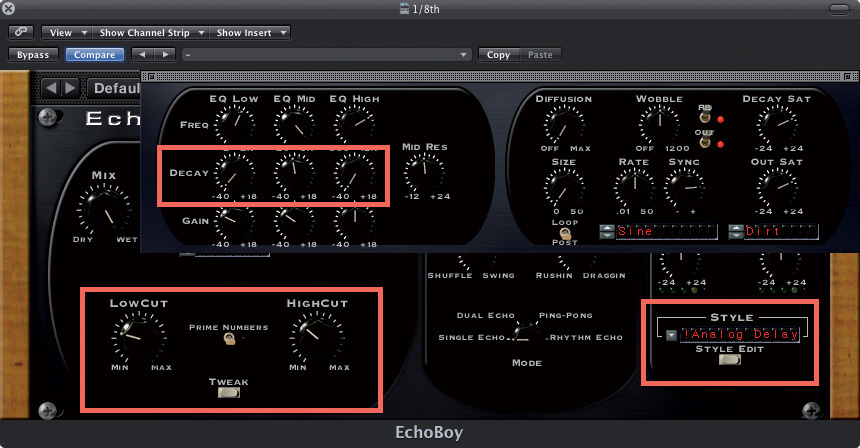Click the Sine wobble shape display

666,231
